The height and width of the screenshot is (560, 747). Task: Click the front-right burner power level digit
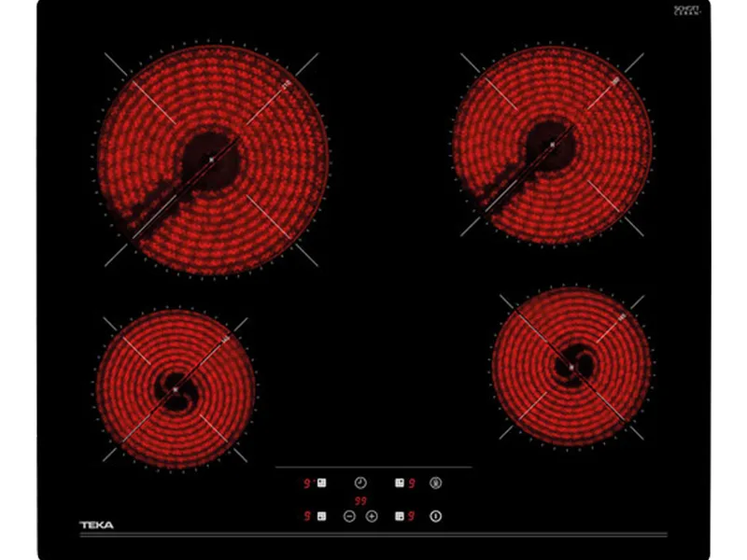pos(412,516)
